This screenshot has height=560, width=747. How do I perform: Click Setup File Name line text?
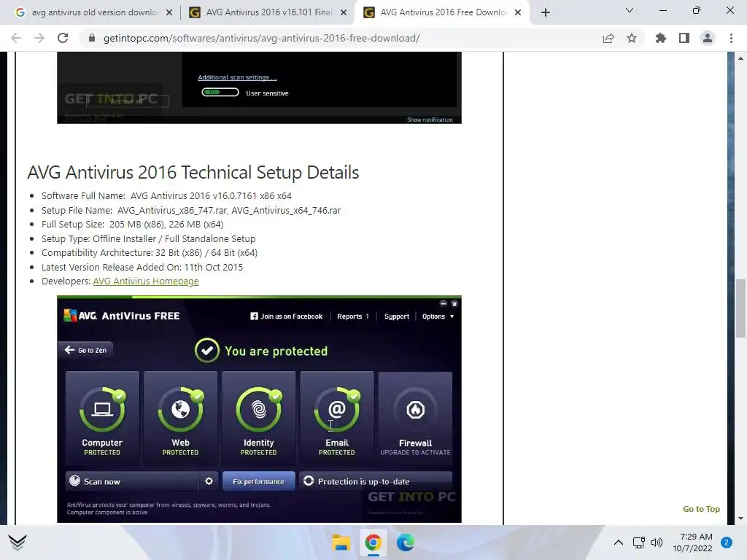(191, 210)
